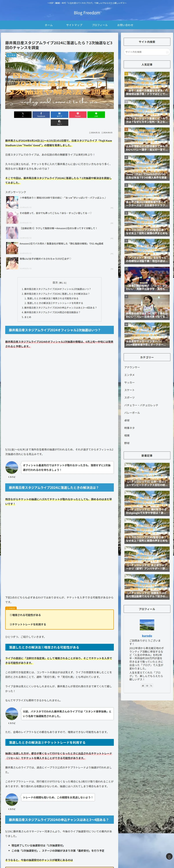Share the article via LINE
Viewport: 174px width, 868px height.
(x=96, y=115)
